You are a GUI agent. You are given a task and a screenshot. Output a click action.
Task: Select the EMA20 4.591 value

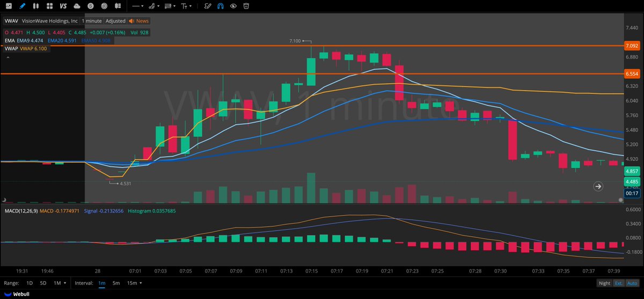tap(62, 40)
